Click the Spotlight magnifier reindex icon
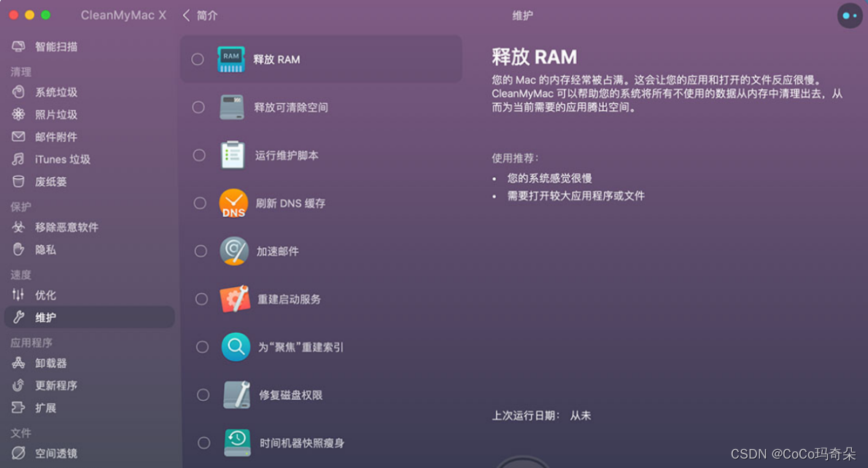Viewport: 868px width, 468px height. pyautogui.click(x=236, y=347)
